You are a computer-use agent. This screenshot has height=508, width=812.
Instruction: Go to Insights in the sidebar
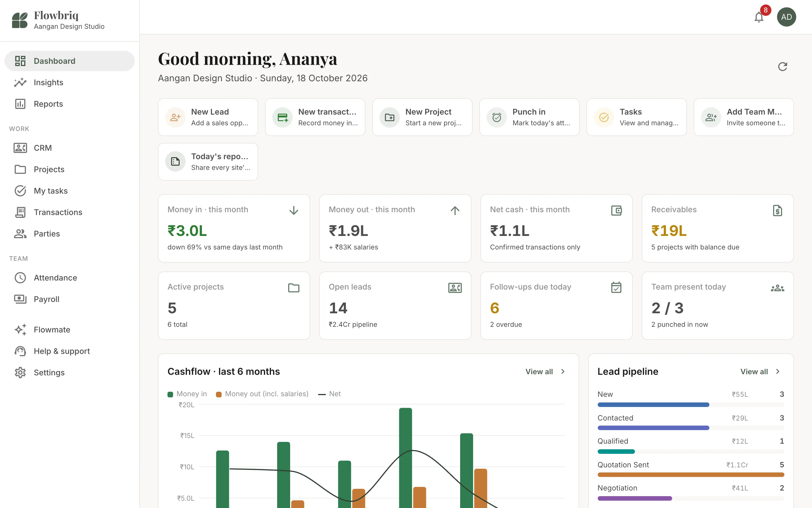(69, 82)
